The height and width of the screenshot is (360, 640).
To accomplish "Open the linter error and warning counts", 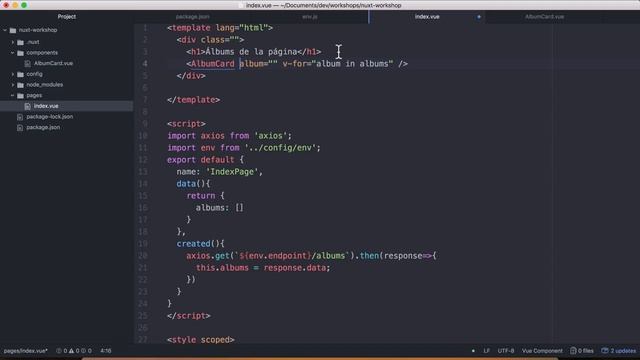I will coord(74,351).
